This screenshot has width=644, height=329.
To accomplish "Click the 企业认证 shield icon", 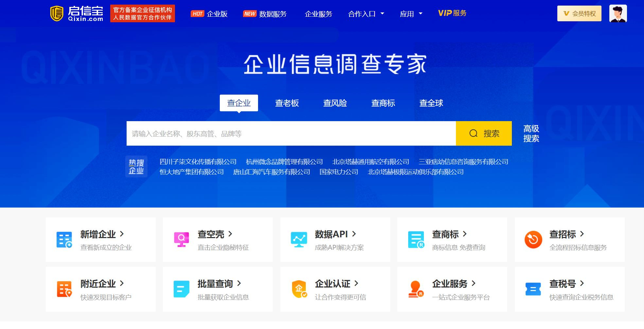I will tap(299, 289).
